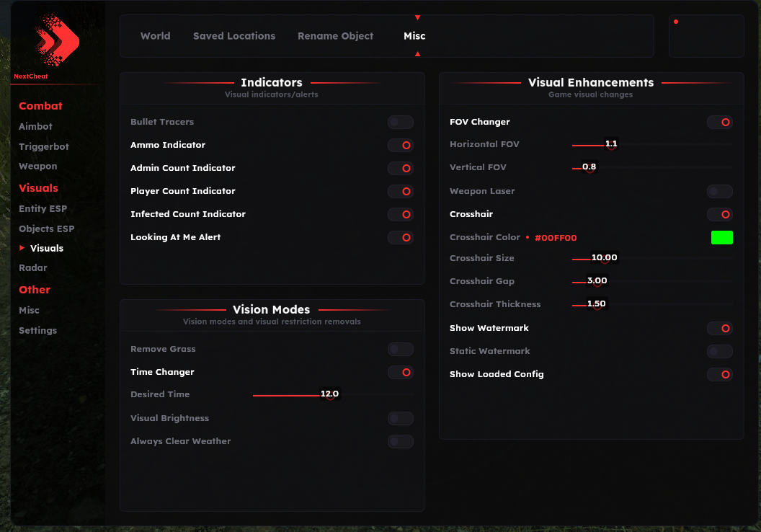Toggle the FOV Changer off

click(720, 122)
